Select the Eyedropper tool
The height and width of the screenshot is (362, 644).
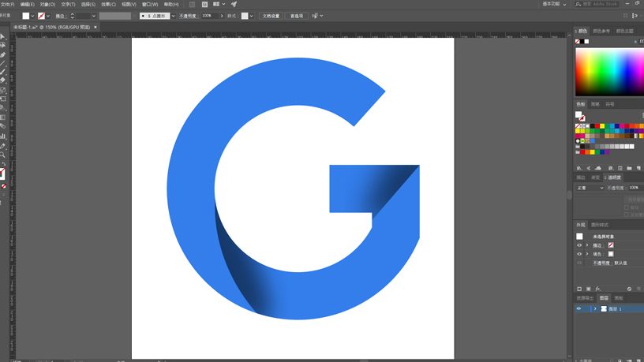point(2,146)
